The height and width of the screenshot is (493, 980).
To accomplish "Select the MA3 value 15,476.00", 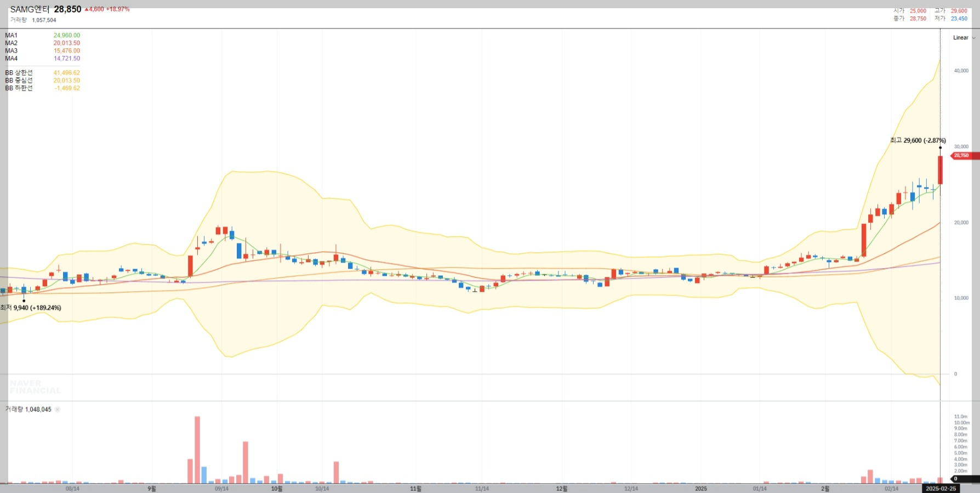I will tap(67, 51).
